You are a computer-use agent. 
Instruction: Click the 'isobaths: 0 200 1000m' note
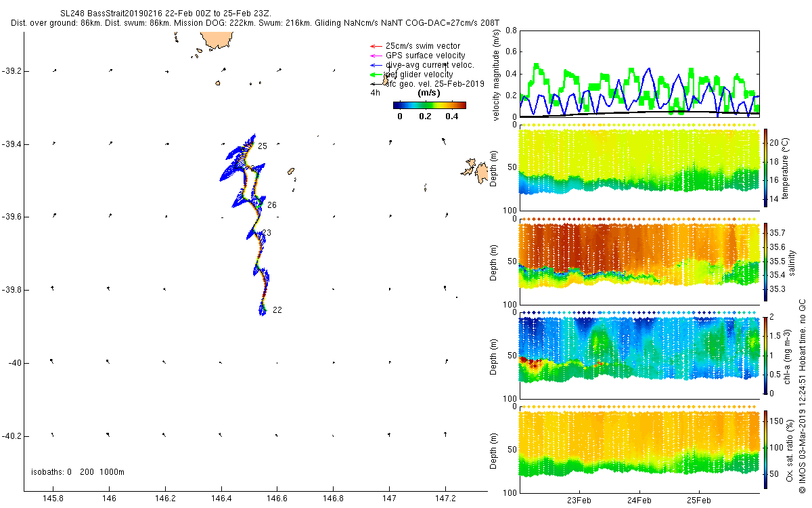78,472
